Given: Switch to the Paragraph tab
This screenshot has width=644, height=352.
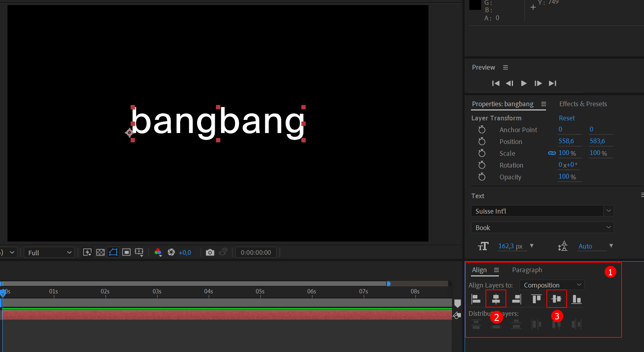Looking at the screenshot, I should click(527, 270).
